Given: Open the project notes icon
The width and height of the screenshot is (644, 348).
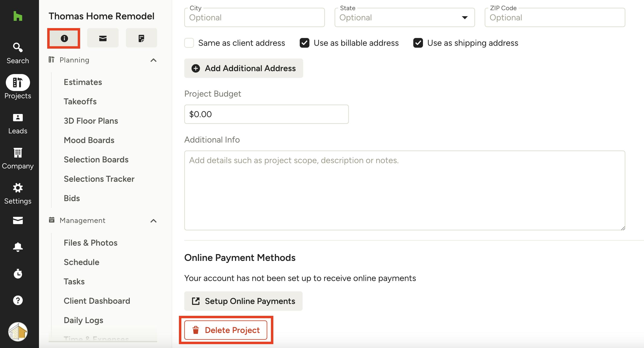Looking at the screenshot, I should (141, 38).
